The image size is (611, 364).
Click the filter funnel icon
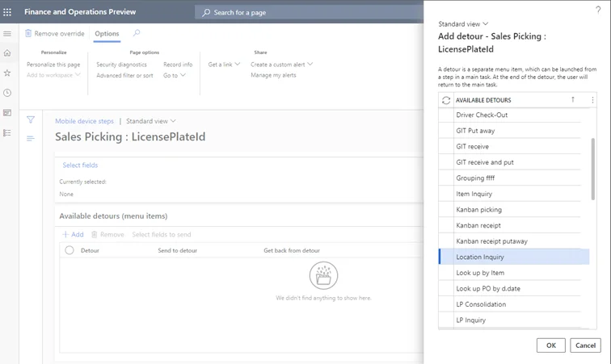click(31, 119)
